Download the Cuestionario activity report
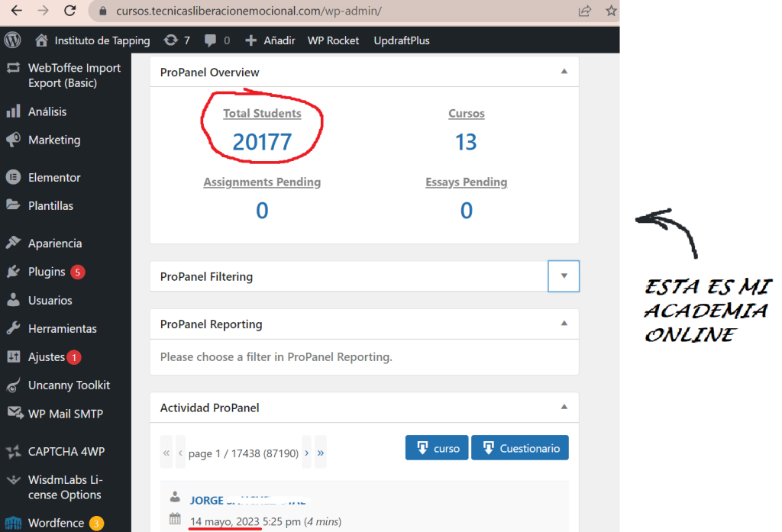Image resolution: width=782 pixels, height=532 pixels. point(519,448)
